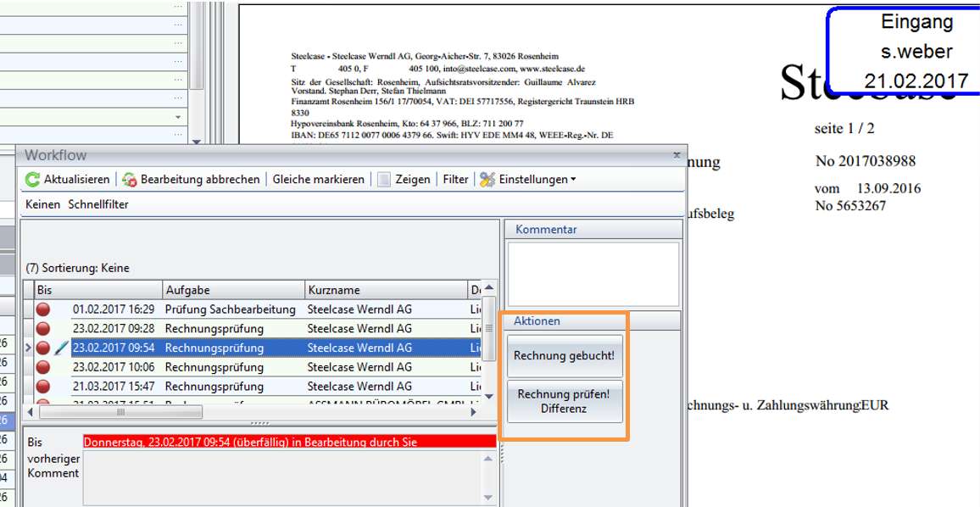Click the task table's vertical scrollbar thumb

point(489,327)
